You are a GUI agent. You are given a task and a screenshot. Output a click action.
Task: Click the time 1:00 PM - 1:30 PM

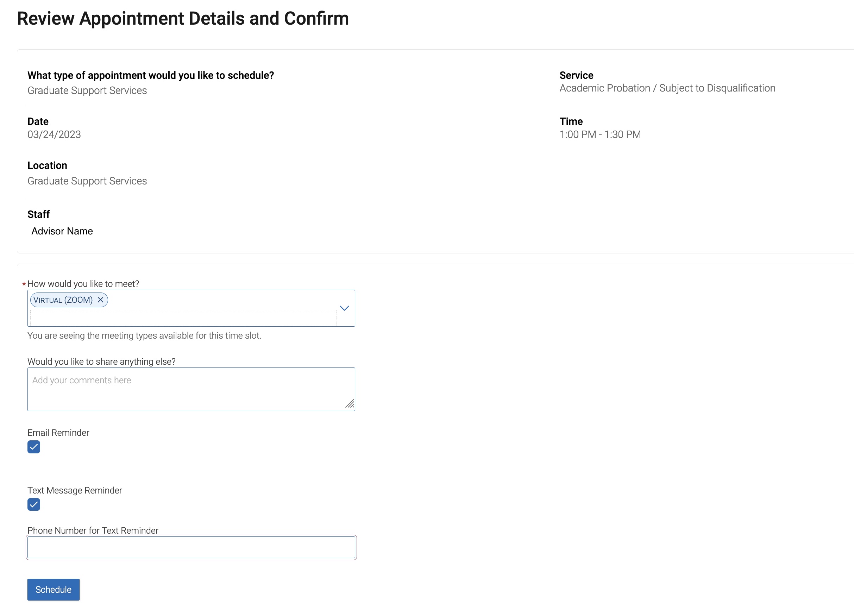pos(600,134)
